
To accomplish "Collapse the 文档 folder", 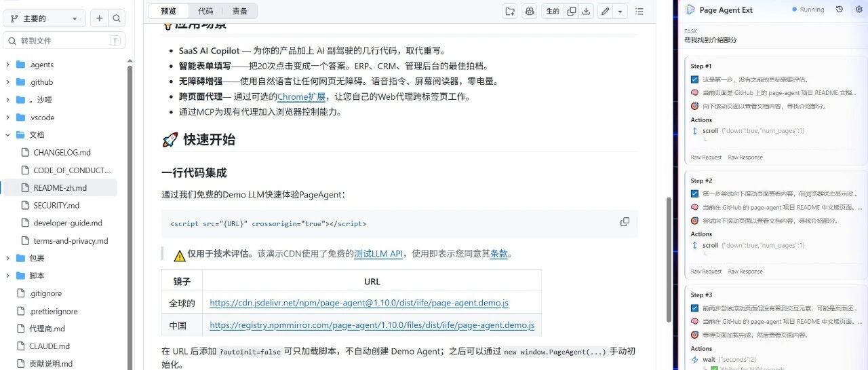I will (x=7, y=135).
